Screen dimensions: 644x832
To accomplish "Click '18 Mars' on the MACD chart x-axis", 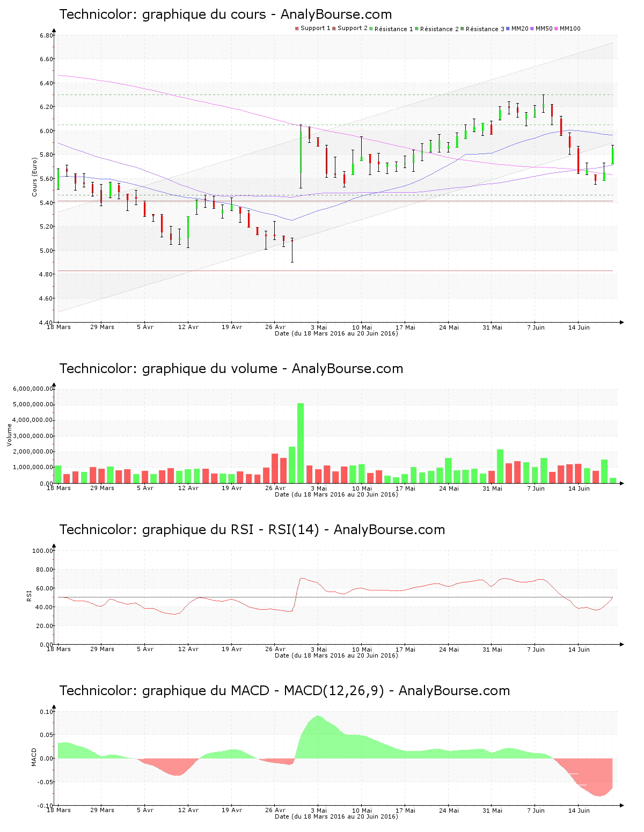I will pyautogui.click(x=58, y=810).
